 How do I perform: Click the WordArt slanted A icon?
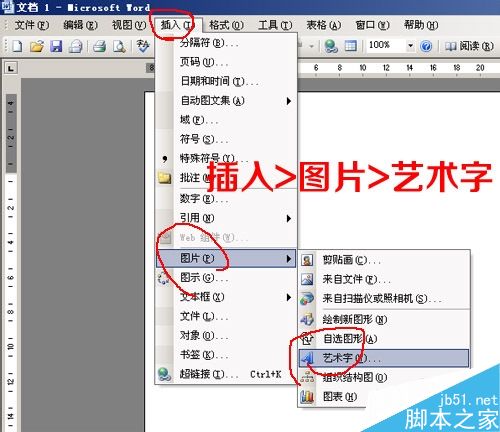(x=307, y=358)
